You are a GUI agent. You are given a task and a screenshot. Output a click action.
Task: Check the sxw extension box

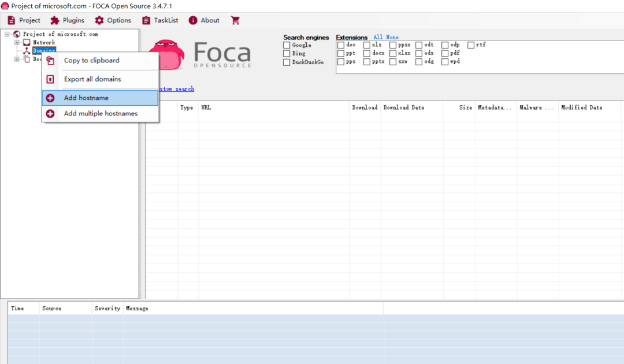tap(393, 62)
